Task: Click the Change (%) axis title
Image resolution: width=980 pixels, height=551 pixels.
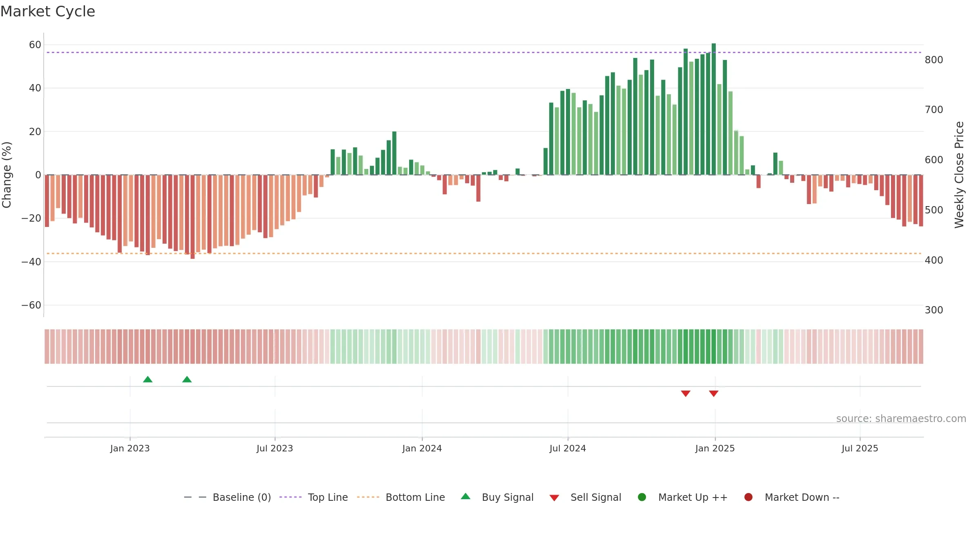Action: click(x=7, y=175)
